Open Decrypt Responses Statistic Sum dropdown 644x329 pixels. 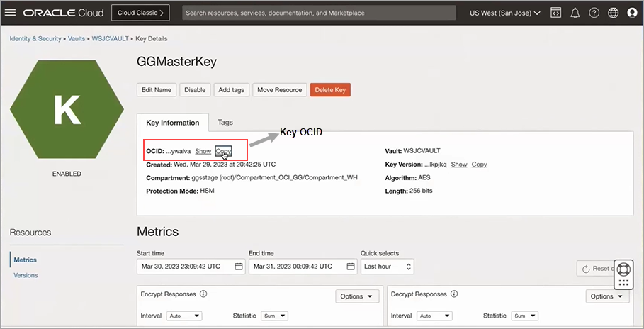[525, 316]
